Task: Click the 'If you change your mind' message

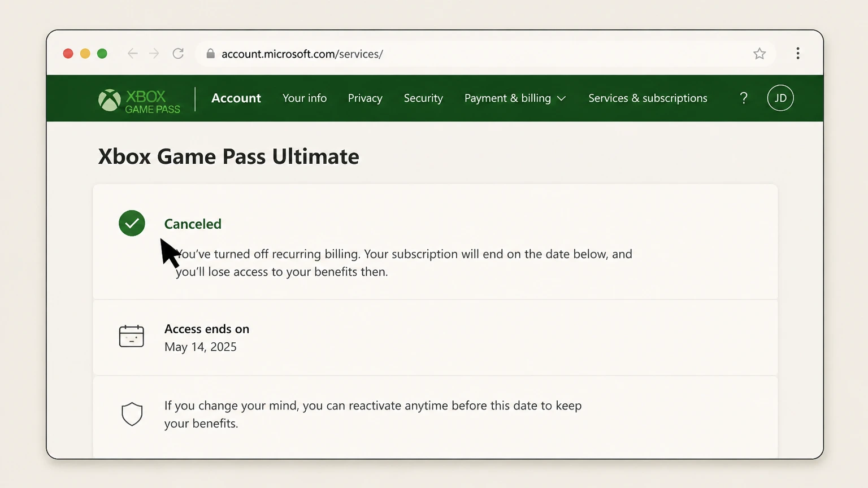Action: pos(373,414)
